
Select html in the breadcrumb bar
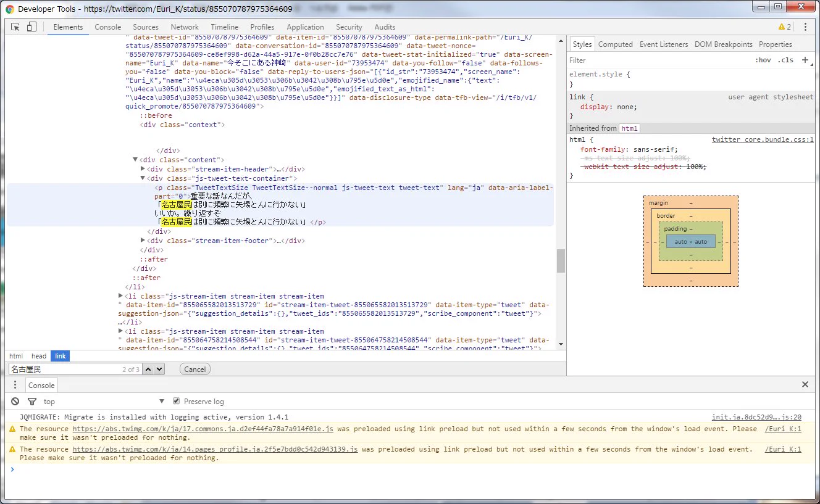(x=16, y=356)
